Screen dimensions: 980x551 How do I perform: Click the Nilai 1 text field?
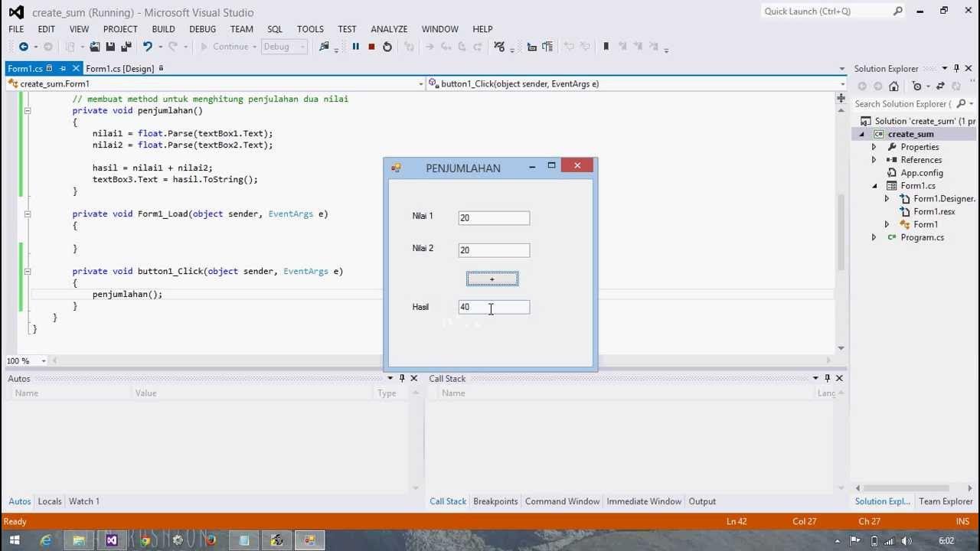494,218
